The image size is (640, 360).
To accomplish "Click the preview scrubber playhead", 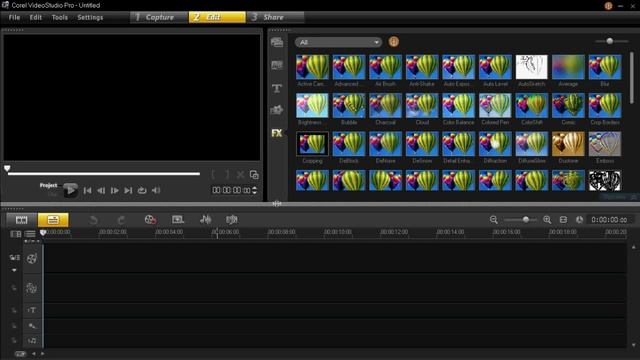I will tap(7, 168).
